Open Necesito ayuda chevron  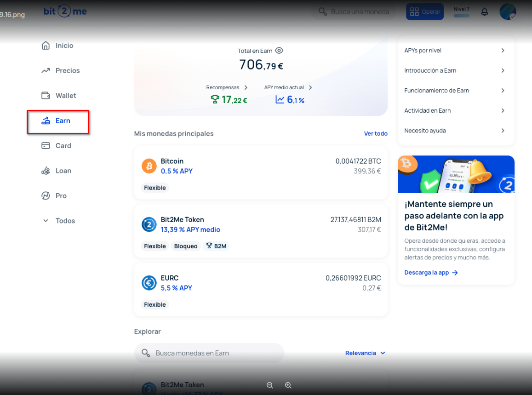click(503, 131)
